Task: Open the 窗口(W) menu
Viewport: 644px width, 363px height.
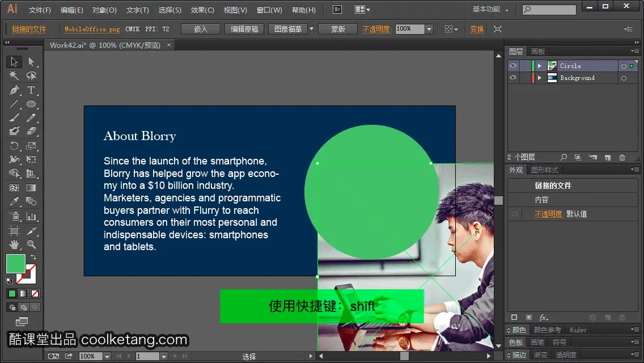Action: click(x=269, y=10)
